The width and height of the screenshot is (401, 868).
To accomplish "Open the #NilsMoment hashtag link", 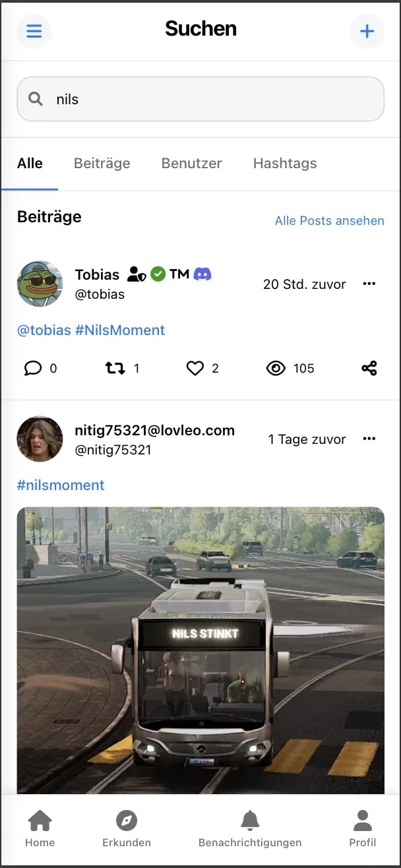I will pyautogui.click(x=120, y=330).
